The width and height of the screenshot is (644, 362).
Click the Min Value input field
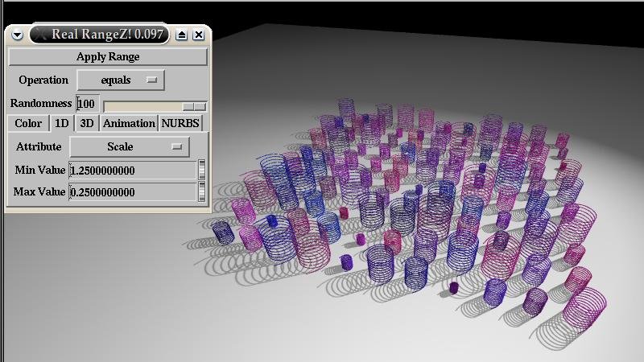(x=133, y=171)
